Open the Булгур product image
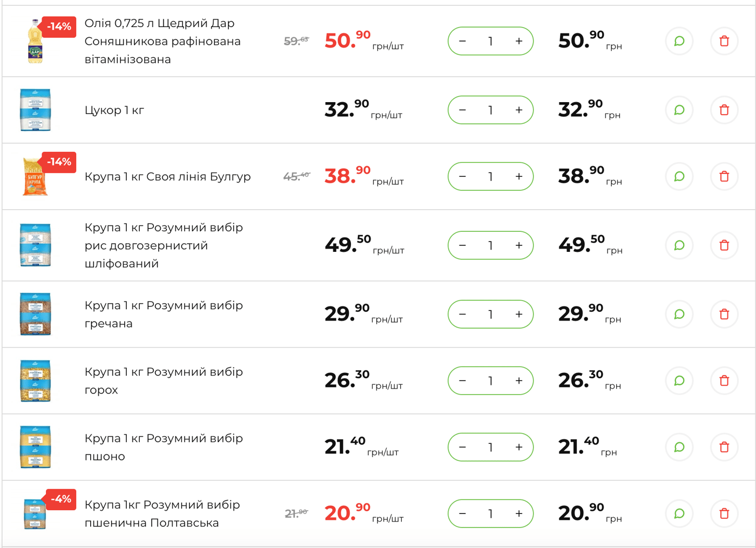This screenshot has height=548, width=756. click(35, 177)
